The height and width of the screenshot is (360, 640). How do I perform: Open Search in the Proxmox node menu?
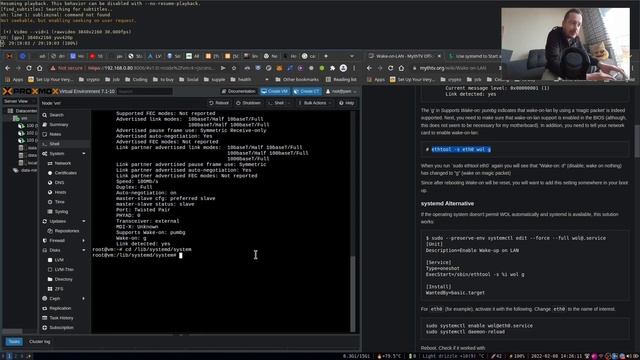point(56,115)
